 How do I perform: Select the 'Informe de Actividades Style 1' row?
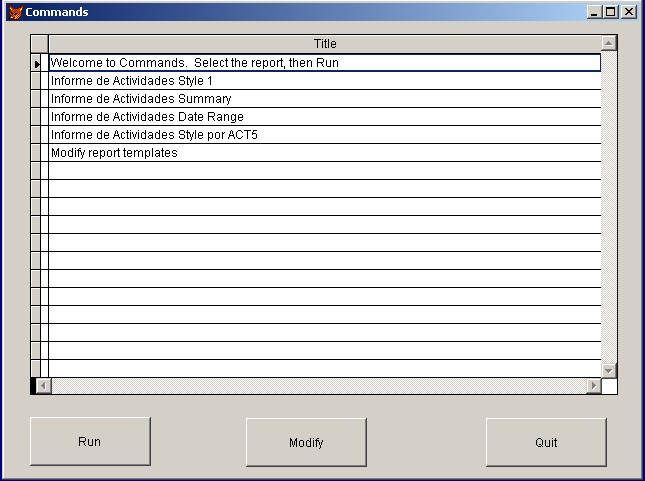point(131,81)
